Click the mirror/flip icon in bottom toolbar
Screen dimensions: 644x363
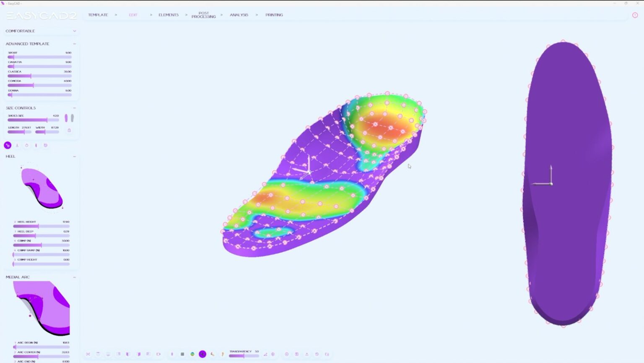(x=88, y=354)
